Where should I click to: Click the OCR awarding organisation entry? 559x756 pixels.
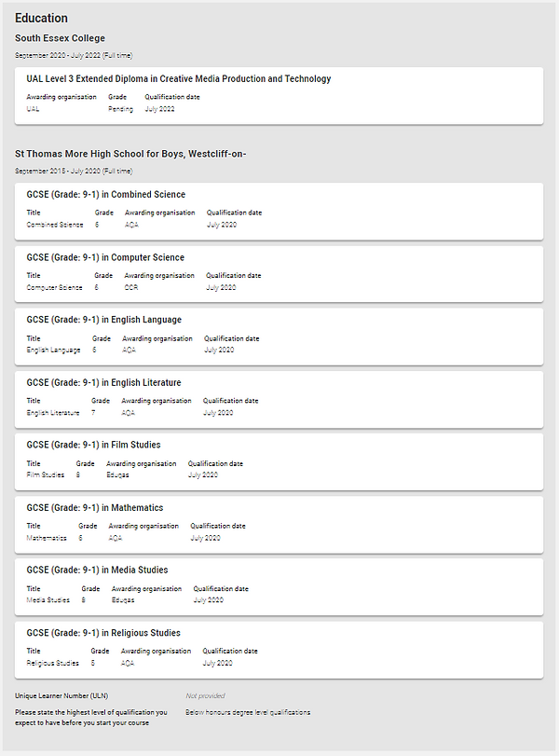click(127, 287)
